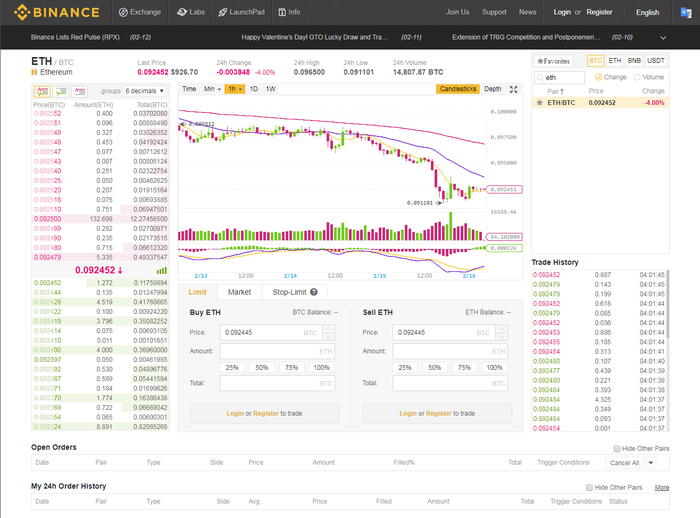Image resolution: width=700 pixels, height=518 pixels.
Task: Open the 1h interval dropdown
Action: (x=235, y=89)
